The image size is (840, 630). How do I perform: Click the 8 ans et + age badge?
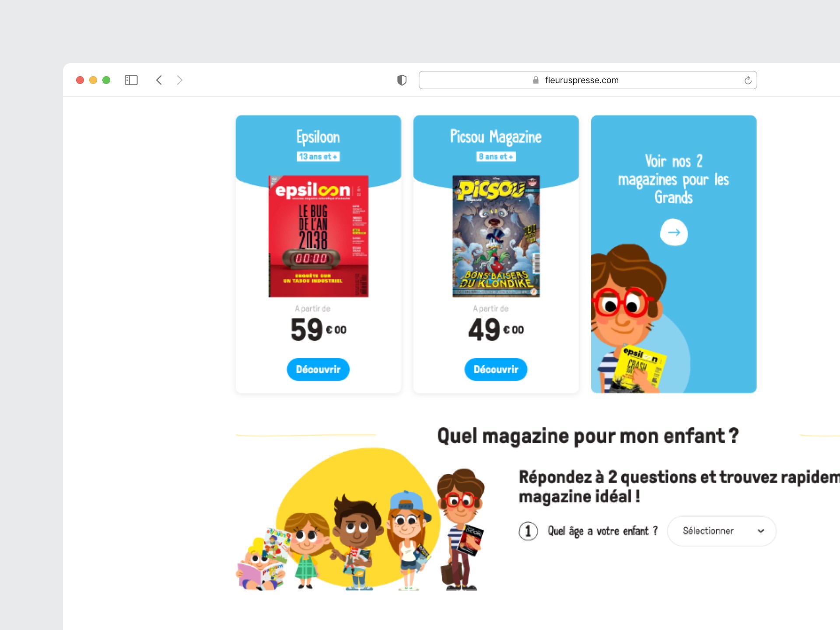[496, 157]
